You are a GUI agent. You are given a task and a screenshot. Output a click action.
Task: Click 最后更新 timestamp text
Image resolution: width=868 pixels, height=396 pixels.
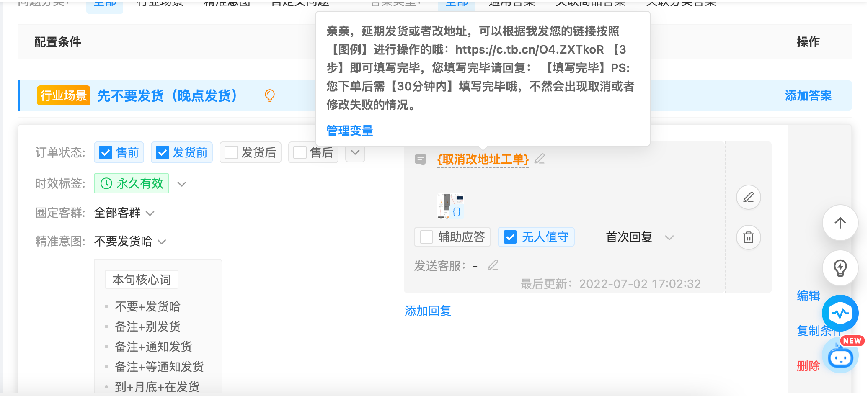(x=610, y=284)
